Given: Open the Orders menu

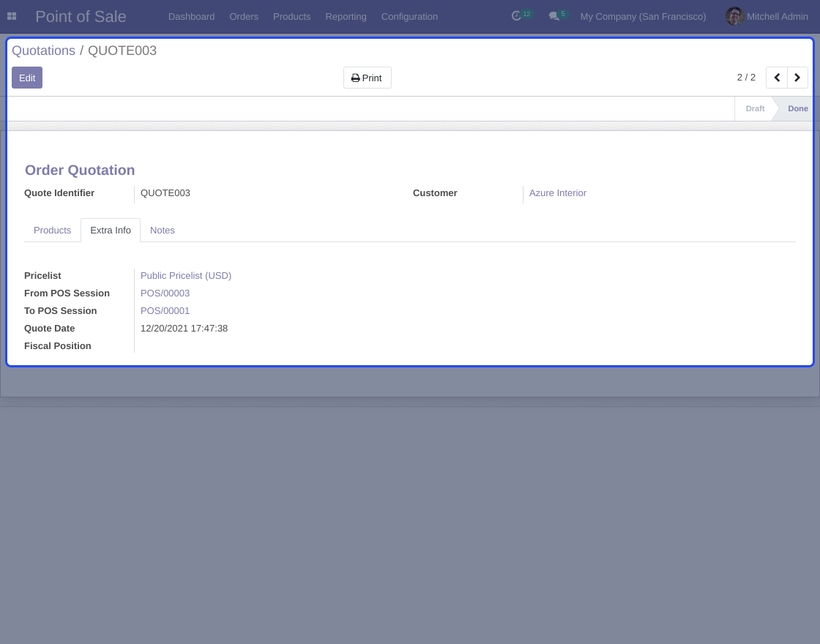Looking at the screenshot, I should click(x=244, y=17).
